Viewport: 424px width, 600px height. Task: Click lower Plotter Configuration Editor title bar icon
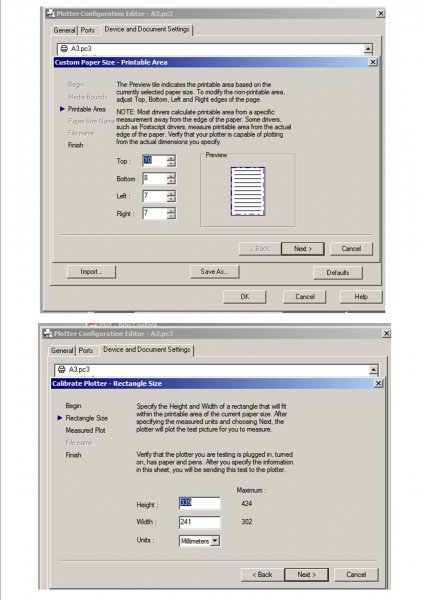click(48, 333)
